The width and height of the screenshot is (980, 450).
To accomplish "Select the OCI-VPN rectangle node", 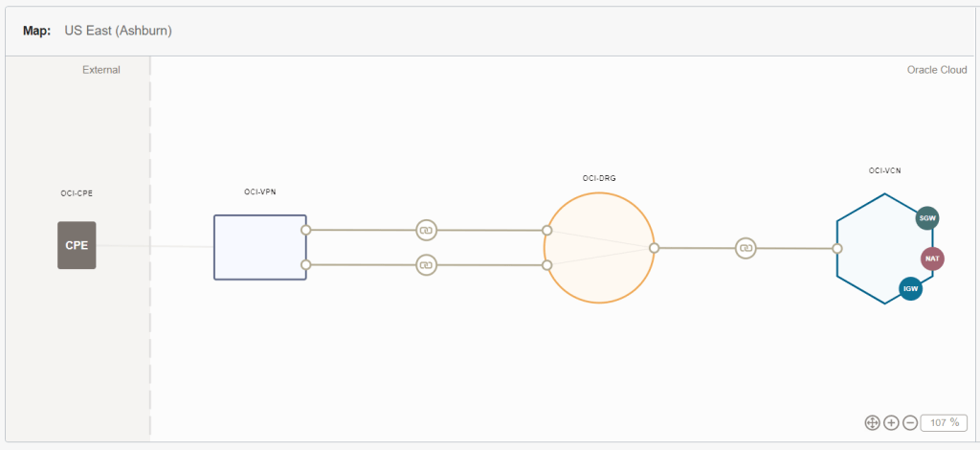I will [x=259, y=247].
